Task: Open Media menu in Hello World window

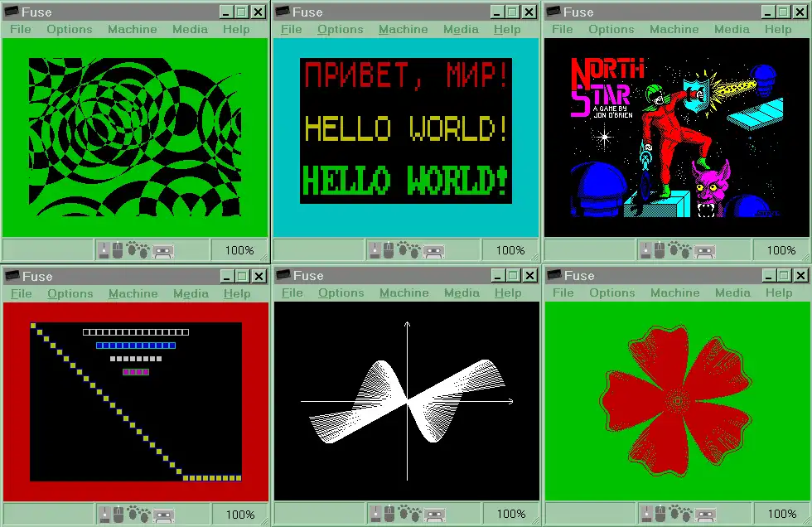Action: pyautogui.click(x=461, y=30)
